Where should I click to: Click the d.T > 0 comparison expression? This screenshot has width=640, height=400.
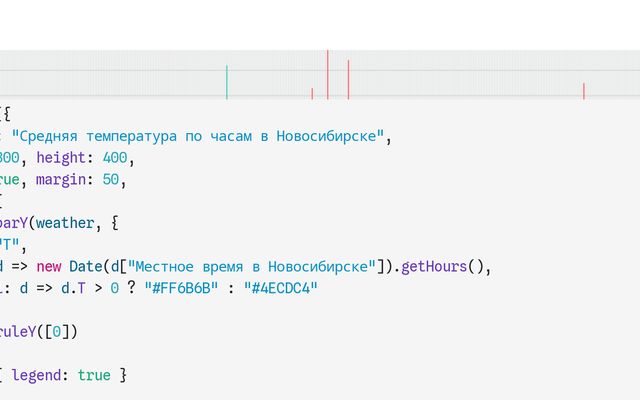point(92,288)
